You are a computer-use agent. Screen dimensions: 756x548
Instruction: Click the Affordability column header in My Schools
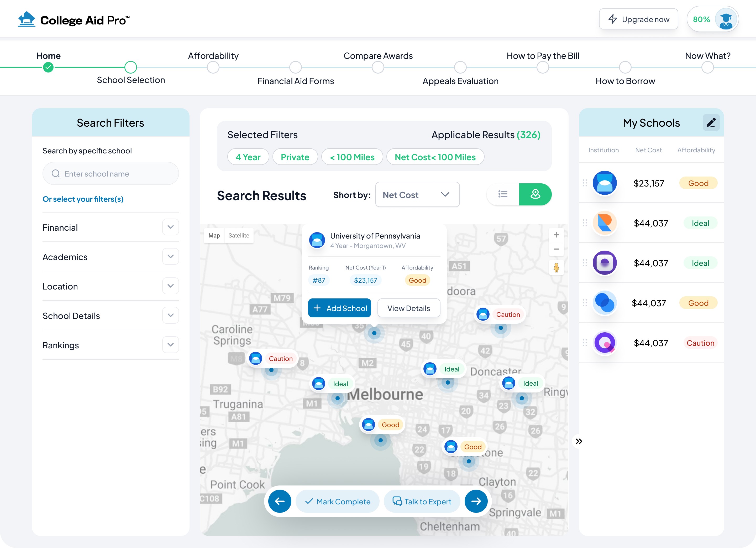click(696, 150)
